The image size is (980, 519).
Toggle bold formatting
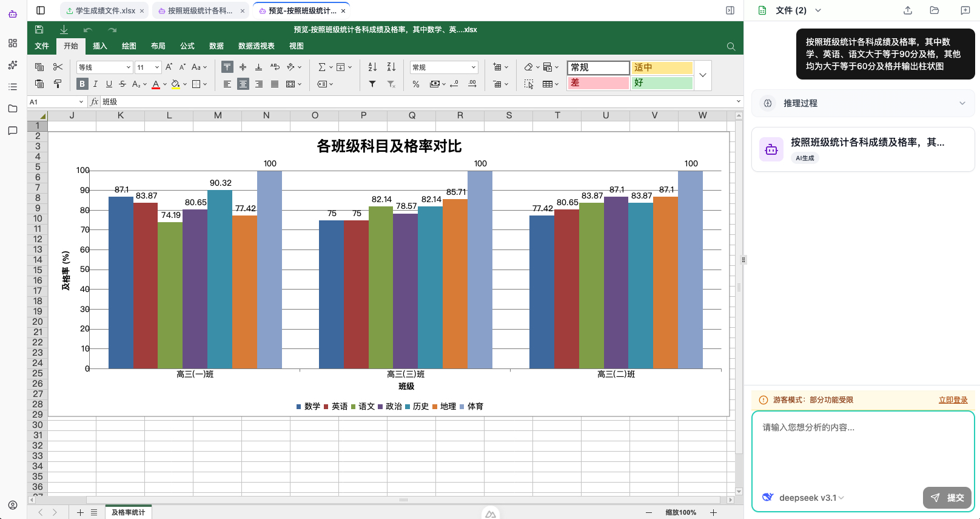click(x=82, y=84)
